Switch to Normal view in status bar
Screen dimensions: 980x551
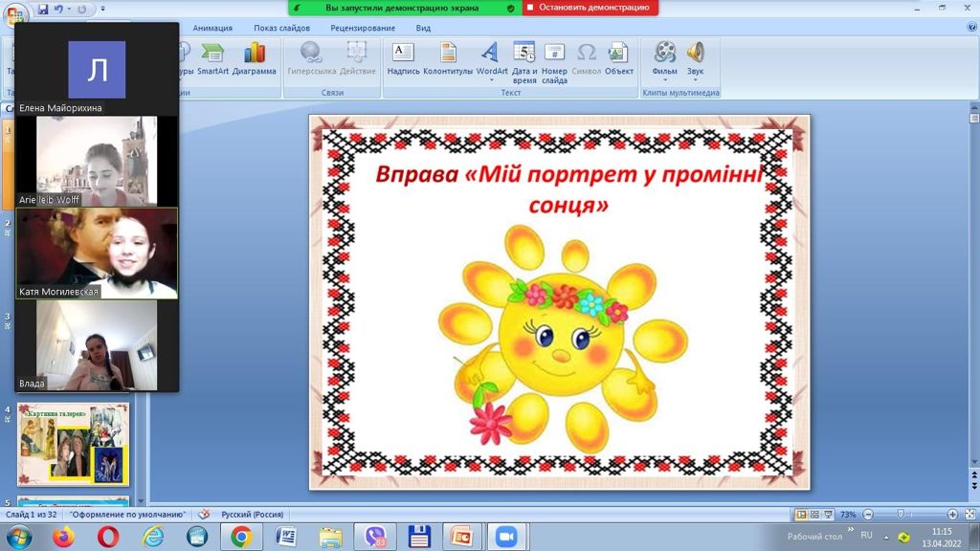click(x=803, y=515)
